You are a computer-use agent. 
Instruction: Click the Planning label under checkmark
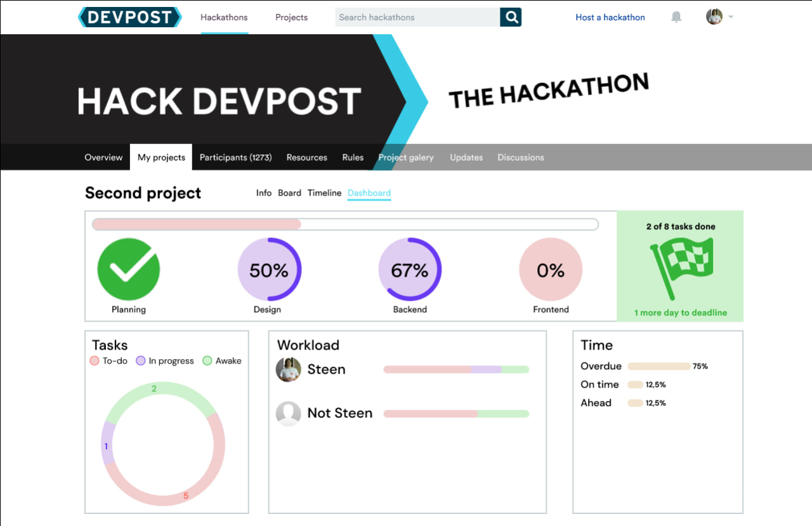coord(129,310)
